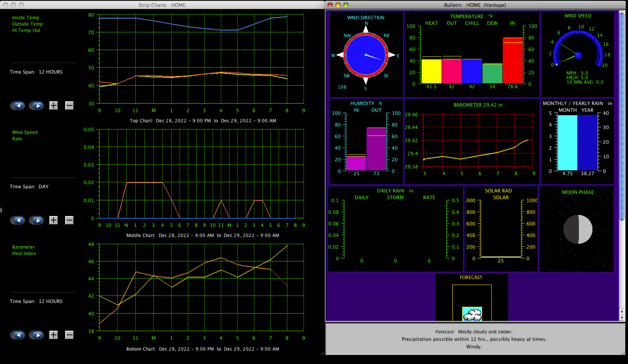Click the 'Time Span: DAY' text
Viewport: 628px width, 364px height.
coord(29,187)
